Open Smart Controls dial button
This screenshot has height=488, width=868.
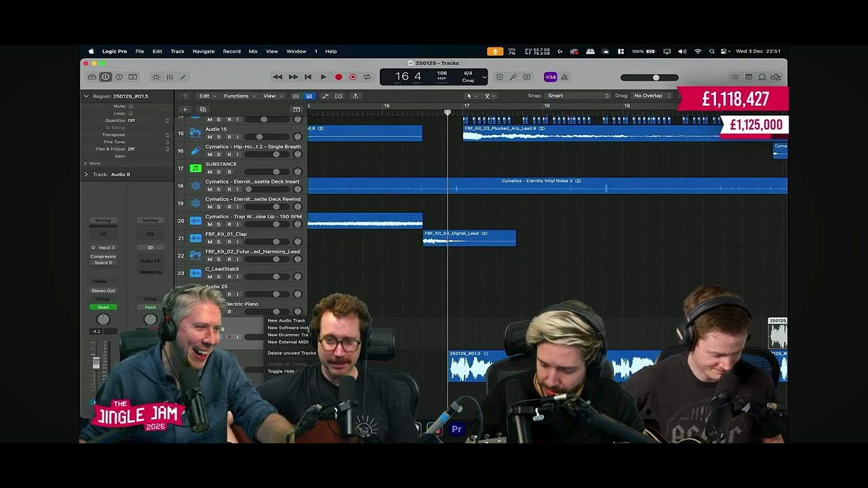[x=156, y=77]
